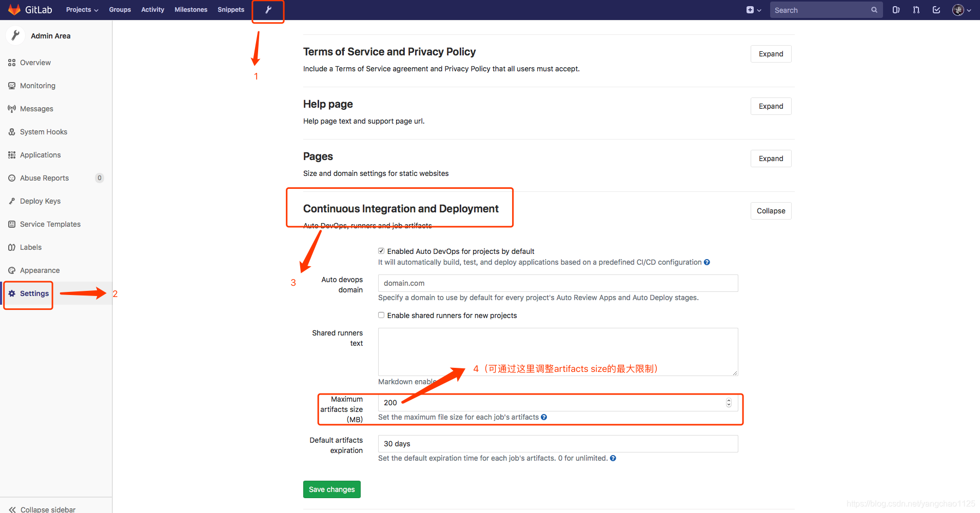Viewport: 980px width, 513px height.
Task: Click inside the Auto devops domain field
Action: 558,283
